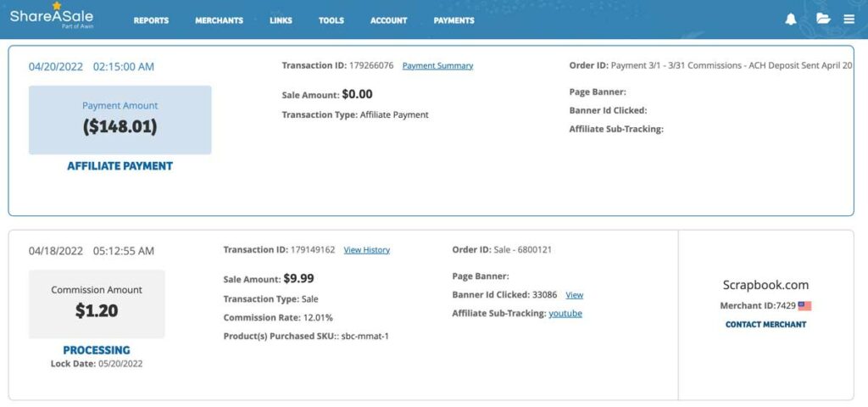The width and height of the screenshot is (868, 407).
Task: Click View next to Banner Id 33086
Action: 575,295
